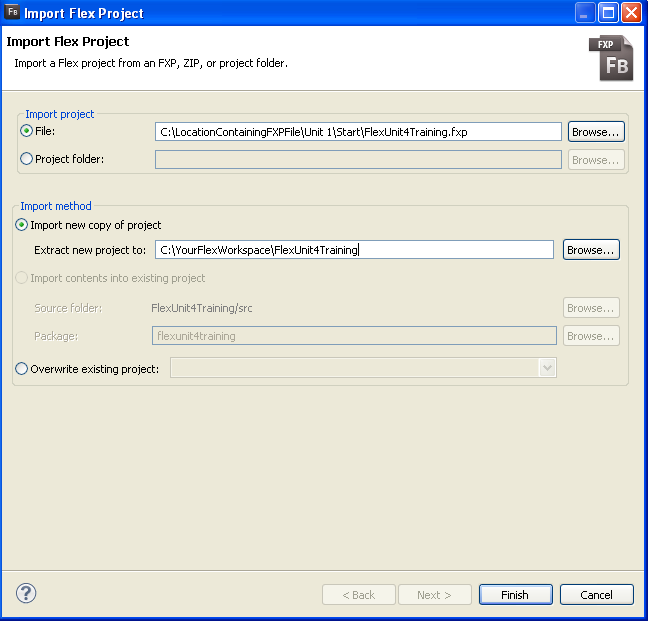This screenshot has width=648, height=621.
Task: Minimize the Import Flex Project window
Action: pos(586,13)
